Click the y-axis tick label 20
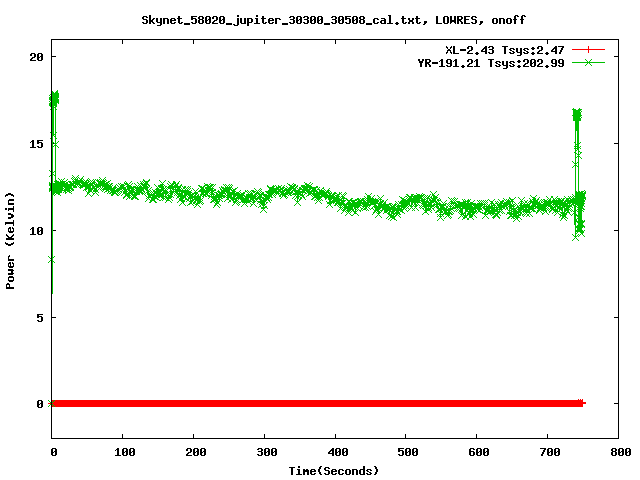Screen dimensions: 640x480 36,57
